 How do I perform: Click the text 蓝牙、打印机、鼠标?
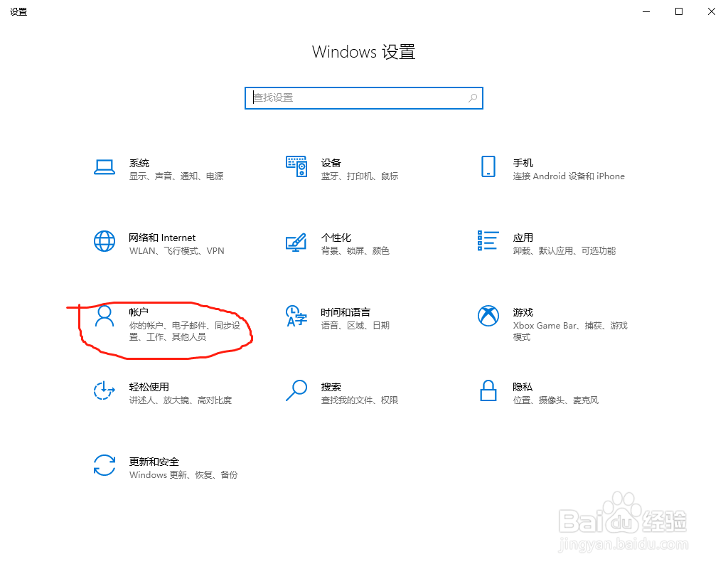360,176
